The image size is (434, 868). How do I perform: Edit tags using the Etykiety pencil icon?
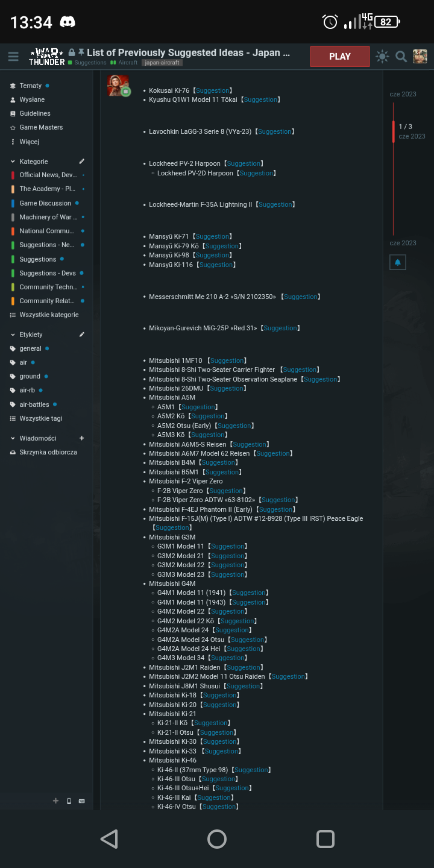tap(82, 335)
